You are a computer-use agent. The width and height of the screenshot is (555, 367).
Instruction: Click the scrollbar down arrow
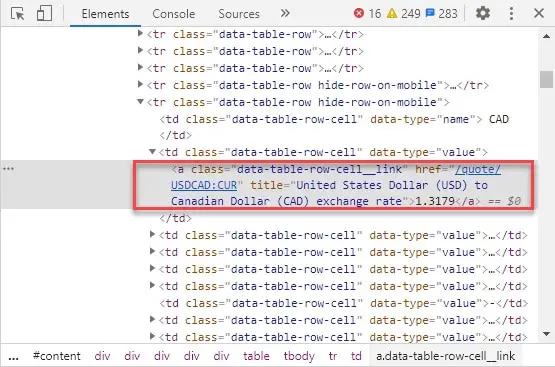[547, 334]
